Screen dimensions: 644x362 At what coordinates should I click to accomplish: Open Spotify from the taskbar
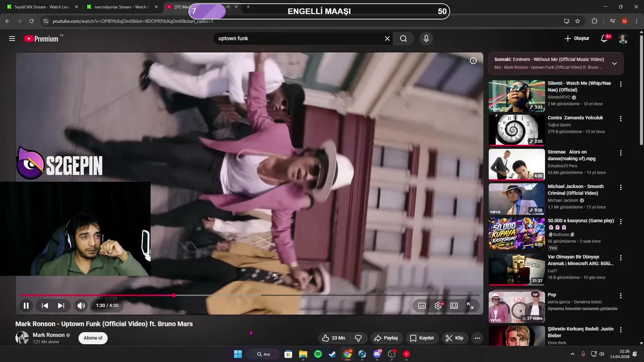click(x=318, y=354)
